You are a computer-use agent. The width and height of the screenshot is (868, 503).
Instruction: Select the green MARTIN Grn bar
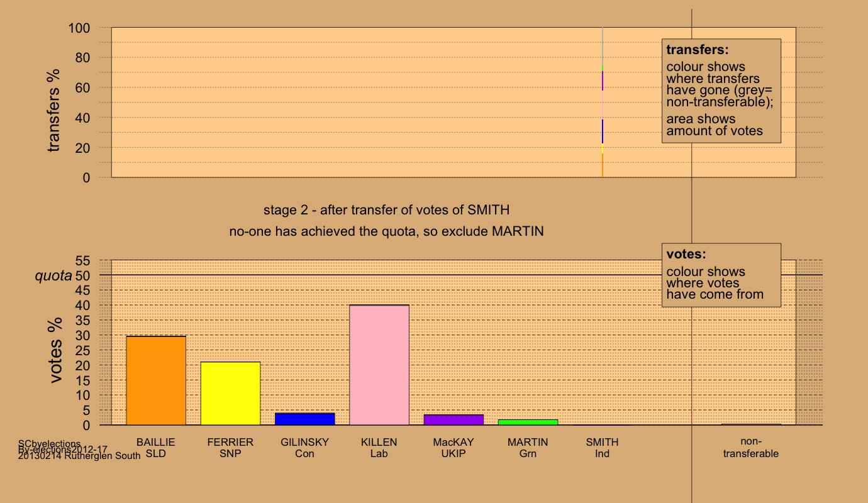click(x=528, y=422)
